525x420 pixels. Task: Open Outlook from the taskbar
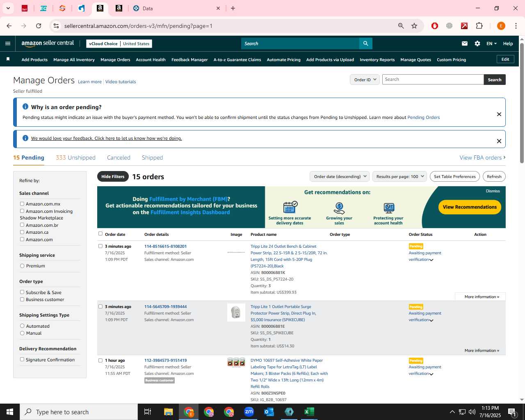(269, 412)
